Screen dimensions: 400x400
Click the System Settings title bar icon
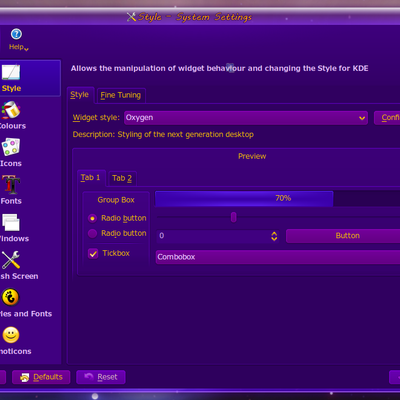131,17
